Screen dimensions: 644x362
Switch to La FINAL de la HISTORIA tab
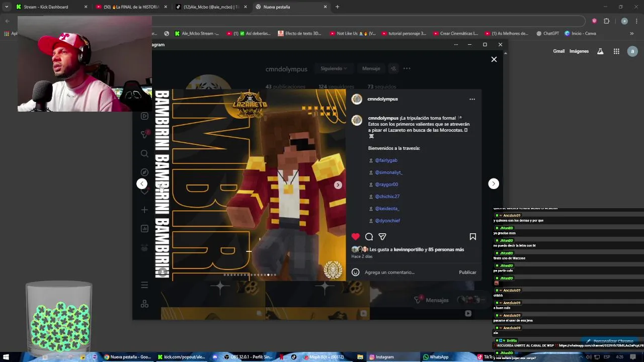[x=131, y=7]
